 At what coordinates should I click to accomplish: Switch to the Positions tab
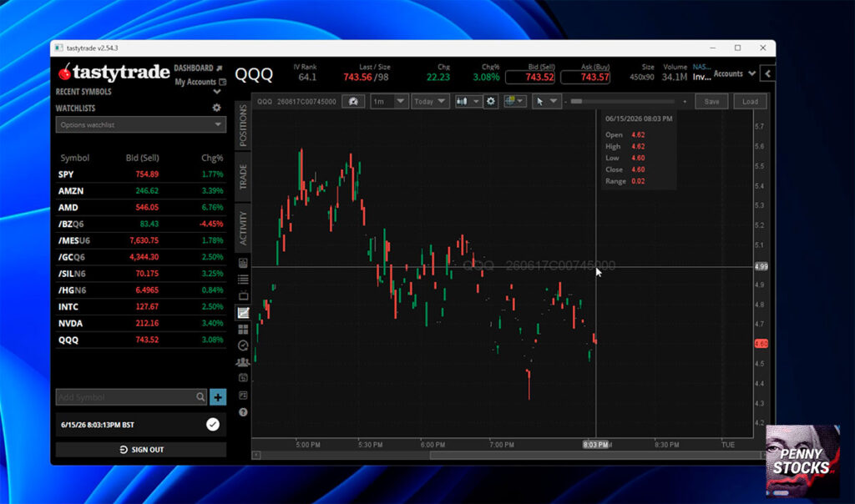pyautogui.click(x=243, y=125)
